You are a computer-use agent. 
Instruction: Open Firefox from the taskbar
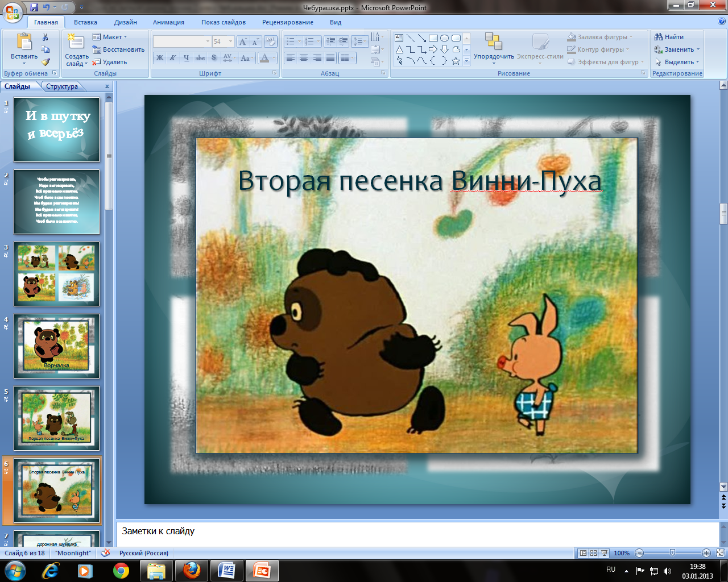click(x=192, y=570)
